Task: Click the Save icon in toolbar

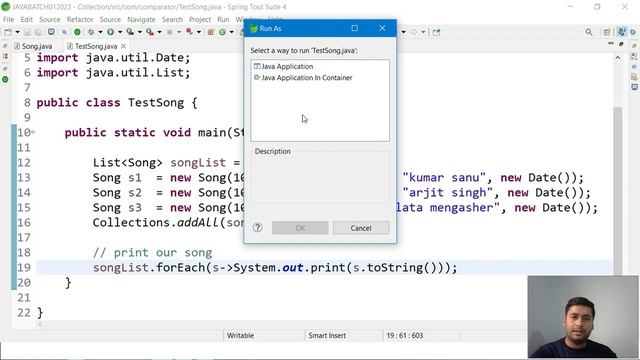Action: [27, 32]
